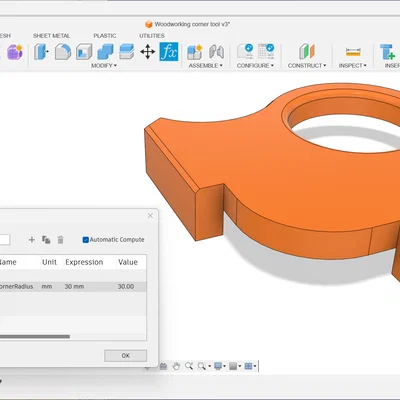Delete parameter using trash icon

tap(60, 240)
